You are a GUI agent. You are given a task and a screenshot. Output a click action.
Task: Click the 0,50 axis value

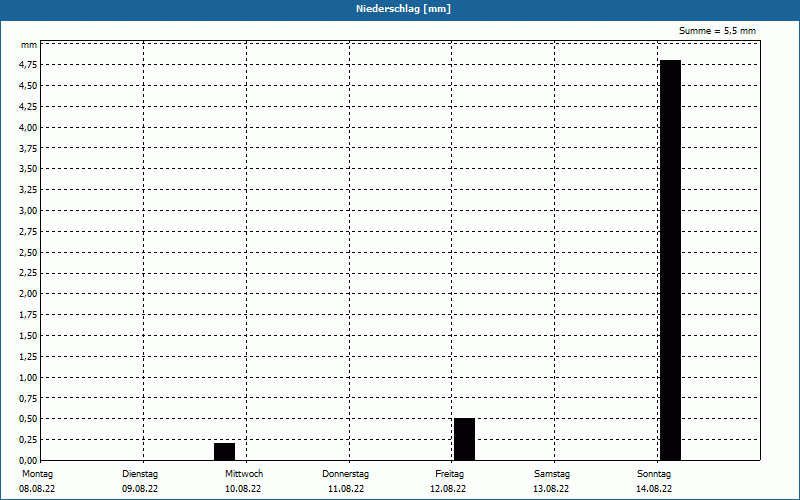(29, 419)
